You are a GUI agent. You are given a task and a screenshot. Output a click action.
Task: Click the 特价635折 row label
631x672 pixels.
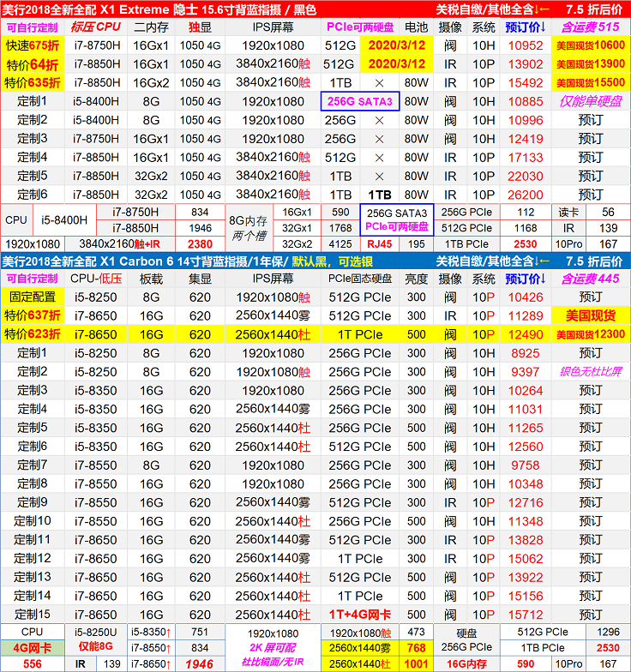pos(32,83)
